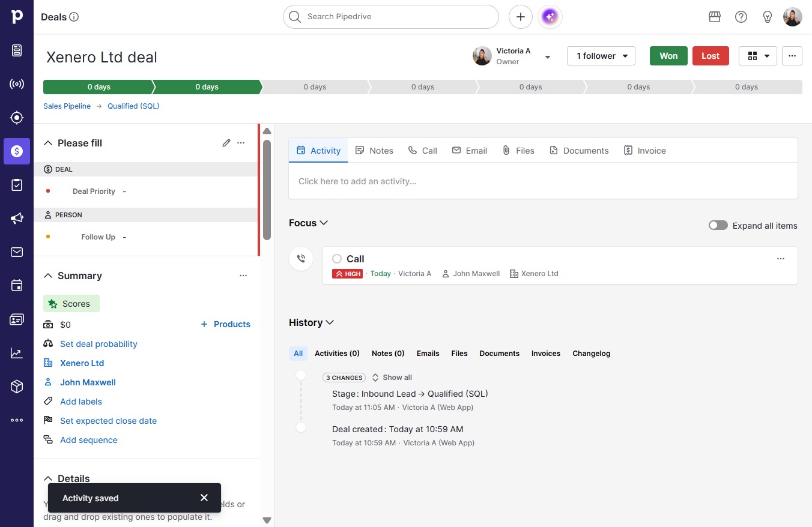Open Leads inbox from sidebar

(x=17, y=50)
